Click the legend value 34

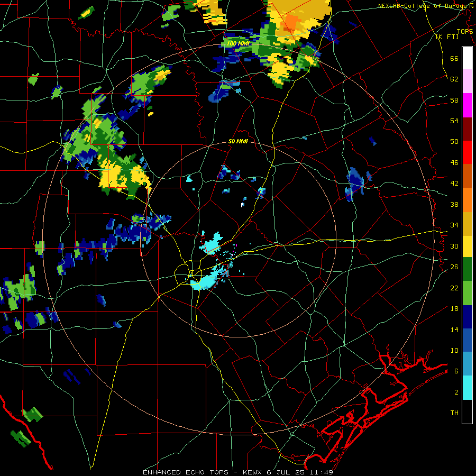[x=454, y=225]
